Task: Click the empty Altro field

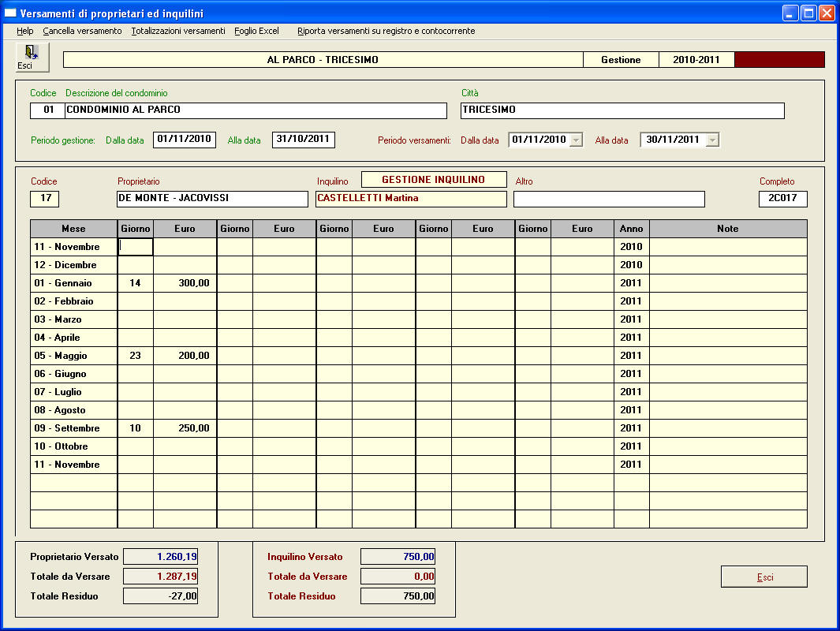Action: tap(609, 199)
